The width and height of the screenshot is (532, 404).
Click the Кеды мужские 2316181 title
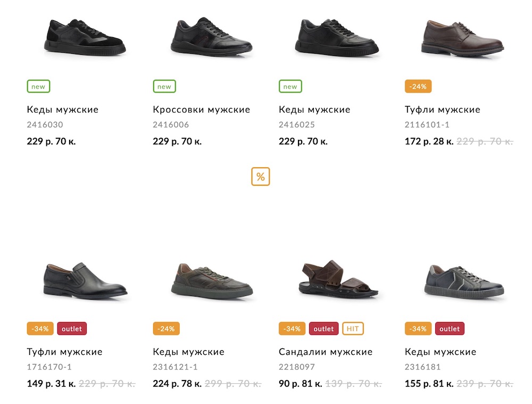pyautogui.click(x=440, y=352)
